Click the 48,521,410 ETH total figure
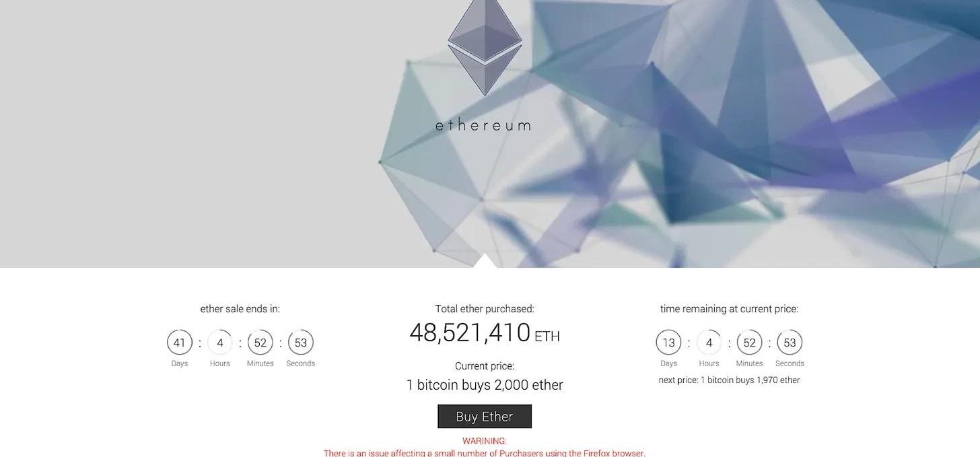 click(x=485, y=333)
